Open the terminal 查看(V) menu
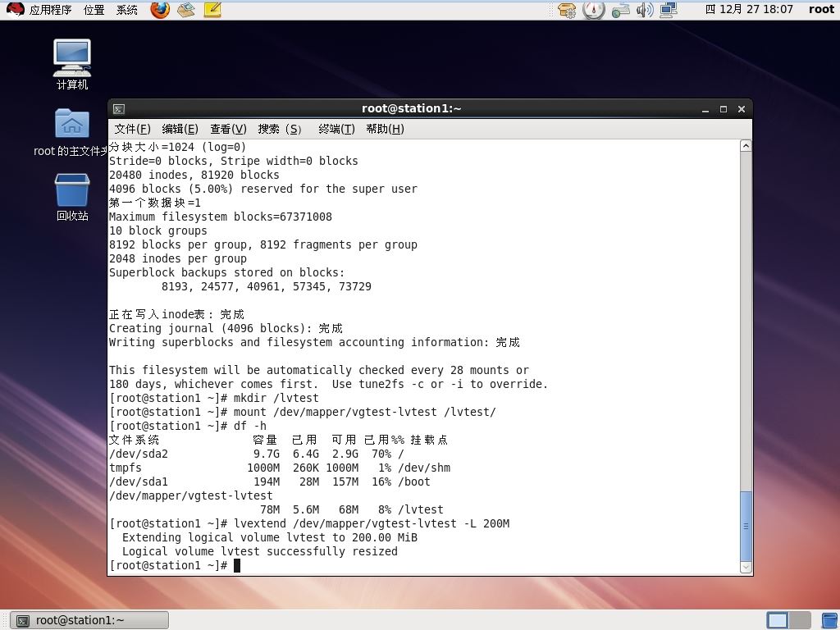 coord(228,129)
